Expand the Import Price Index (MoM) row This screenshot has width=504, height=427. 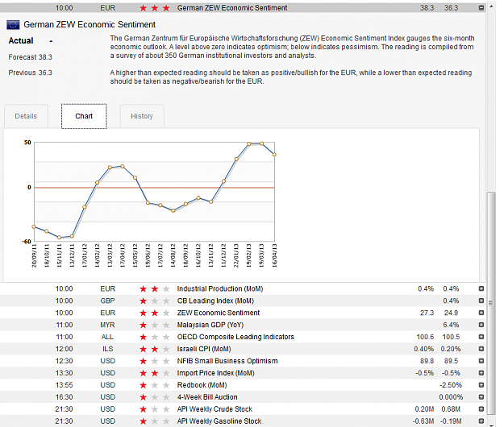pos(481,373)
